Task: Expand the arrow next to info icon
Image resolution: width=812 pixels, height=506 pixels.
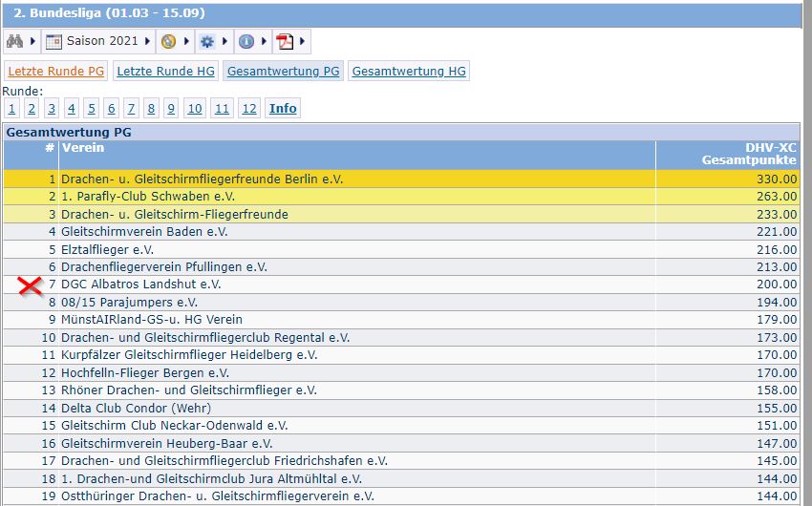Action: [x=264, y=41]
